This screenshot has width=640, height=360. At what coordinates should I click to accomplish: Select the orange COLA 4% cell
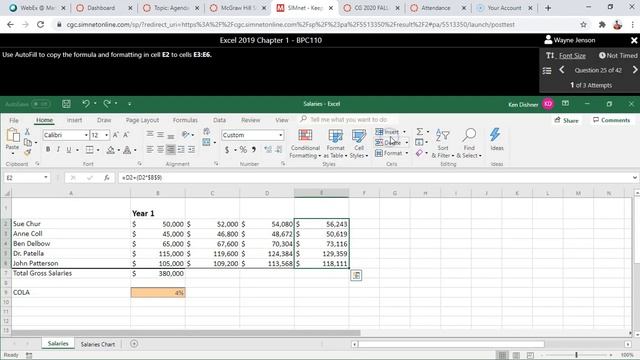pyautogui.click(x=158, y=292)
